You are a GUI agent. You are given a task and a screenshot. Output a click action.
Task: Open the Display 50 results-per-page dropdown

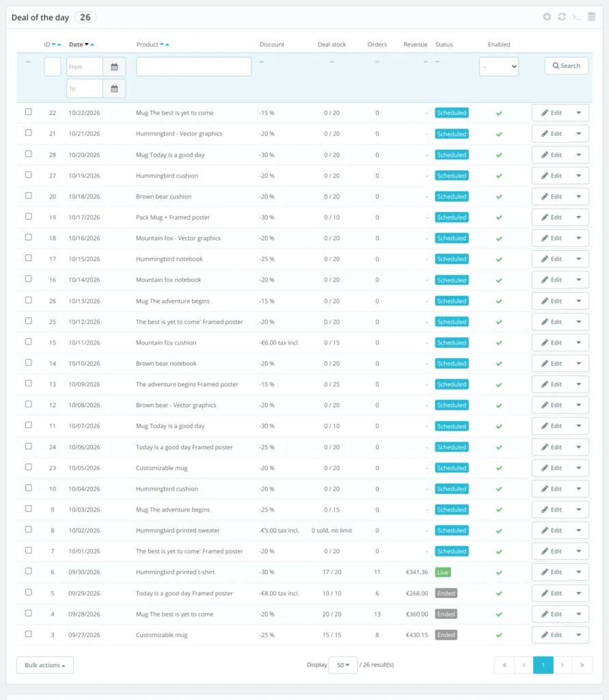coord(343,665)
